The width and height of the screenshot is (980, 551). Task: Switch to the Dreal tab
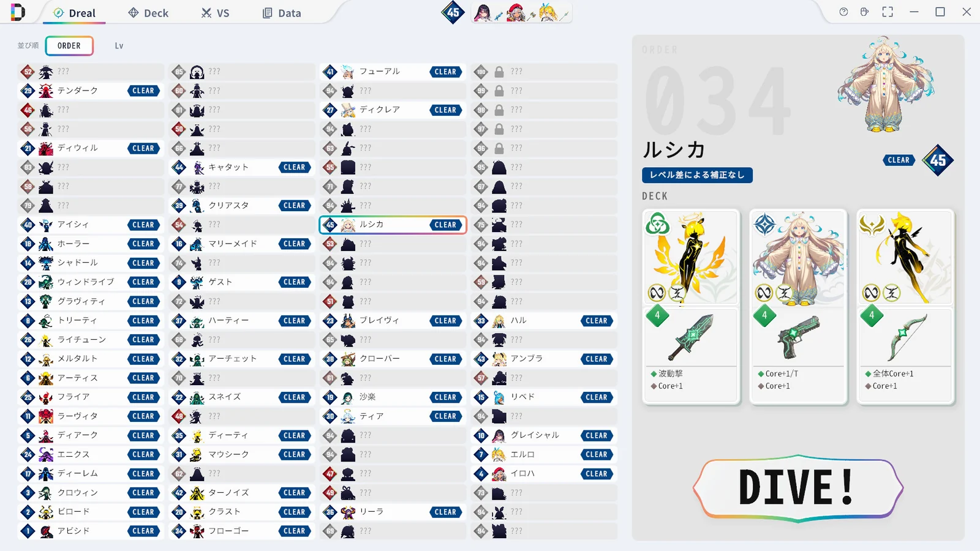tap(75, 13)
